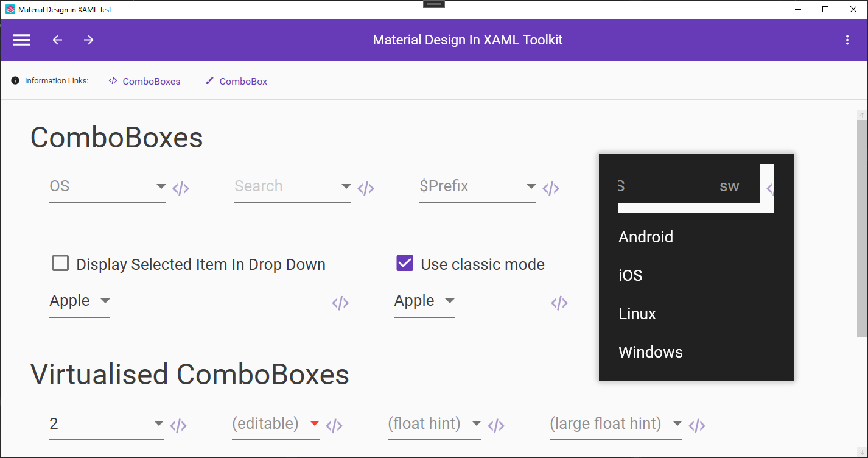
Task: Click the back arrow in the toolbar
Action: 57,40
